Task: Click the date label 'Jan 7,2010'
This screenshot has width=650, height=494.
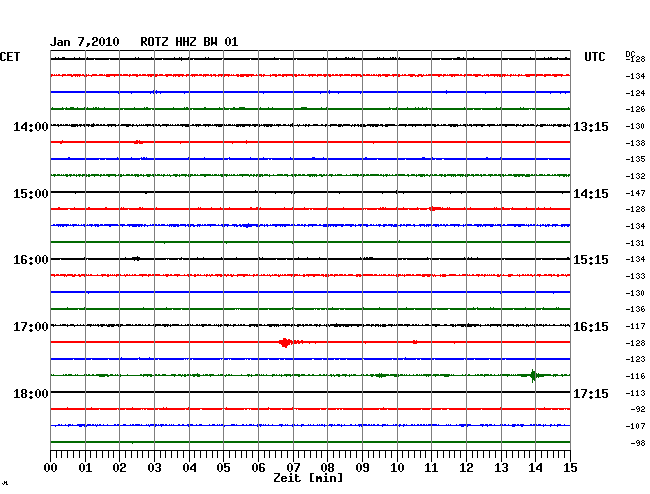Action: [x=85, y=42]
